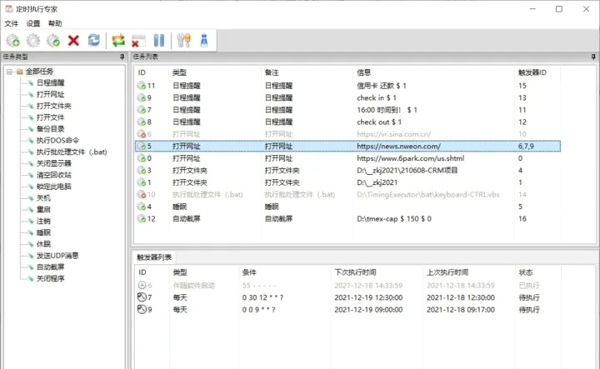Click the blue person figure toolbar icon
Viewport: 600px width, 369px height.
[204, 40]
